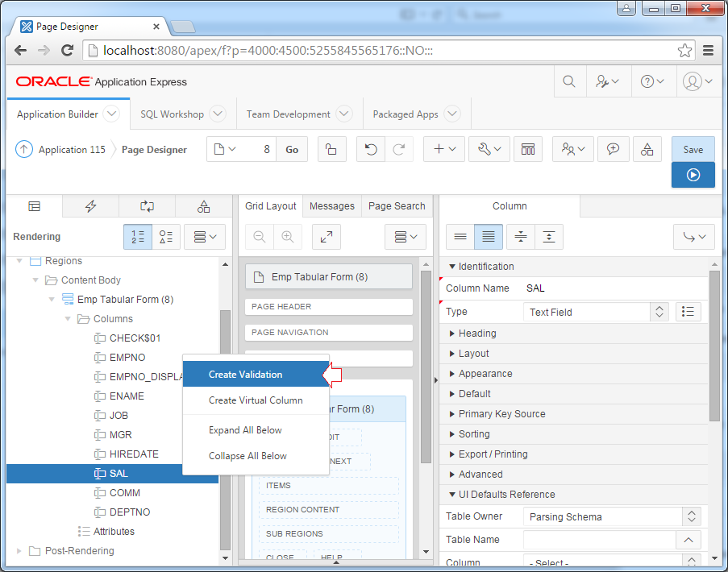The width and height of the screenshot is (728, 572).
Task: Zoom out of the grid layout
Action: click(x=260, y=237)
